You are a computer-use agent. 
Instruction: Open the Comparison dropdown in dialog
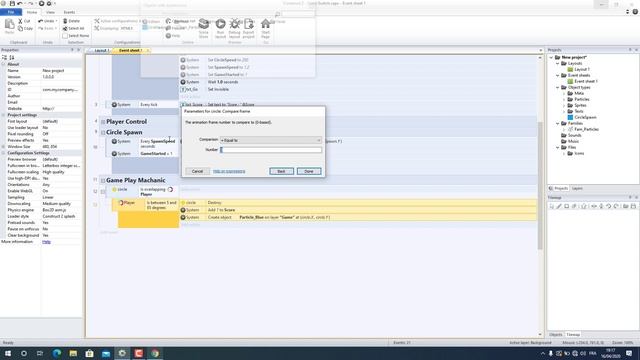coord(271,140)
